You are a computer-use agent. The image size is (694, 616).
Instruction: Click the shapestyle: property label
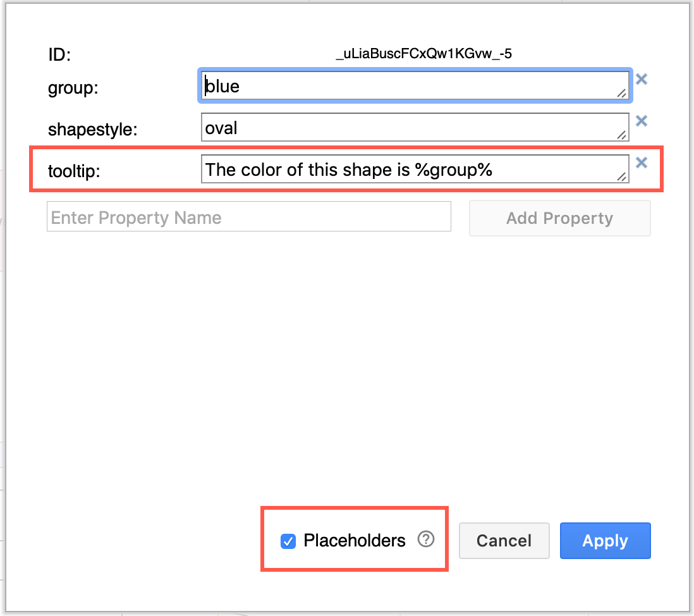(x=92, y=129)
